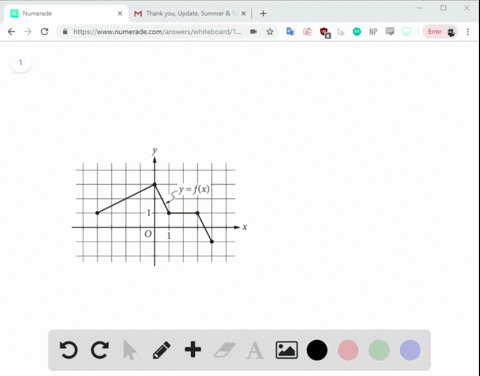This screenshot has width=480, height=376.
Task: Click the gray monitor extension icon
Action: coord(390,32)
